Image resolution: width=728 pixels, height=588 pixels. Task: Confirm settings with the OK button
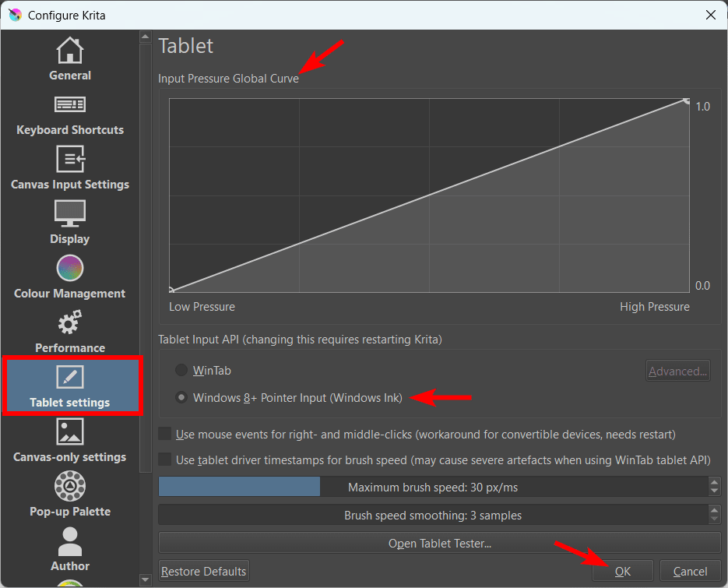[623, 571]
